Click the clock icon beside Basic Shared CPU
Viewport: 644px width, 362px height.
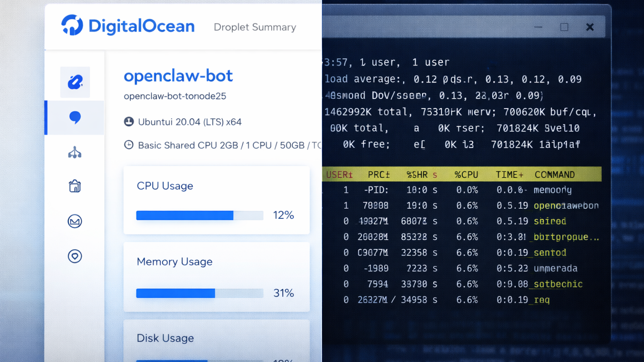click(129, 145)
